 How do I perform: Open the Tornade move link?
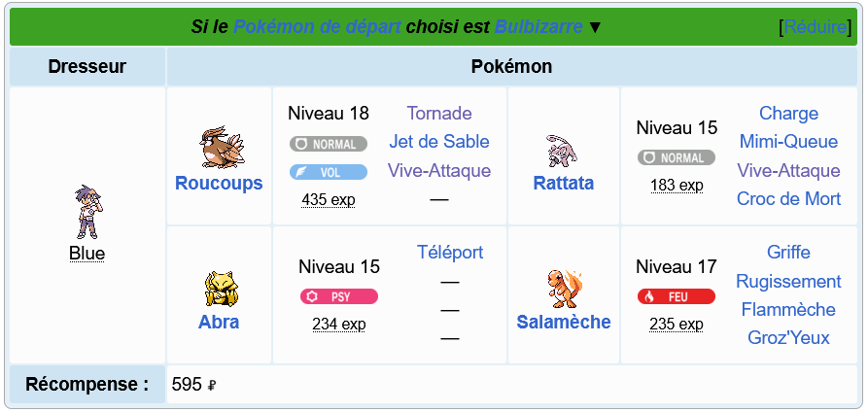(x=439, y=113)
